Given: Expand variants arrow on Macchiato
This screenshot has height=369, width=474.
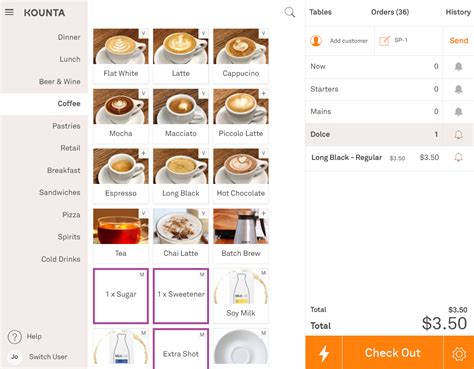Looking at the screenshot, I should [x=204, y=93].
